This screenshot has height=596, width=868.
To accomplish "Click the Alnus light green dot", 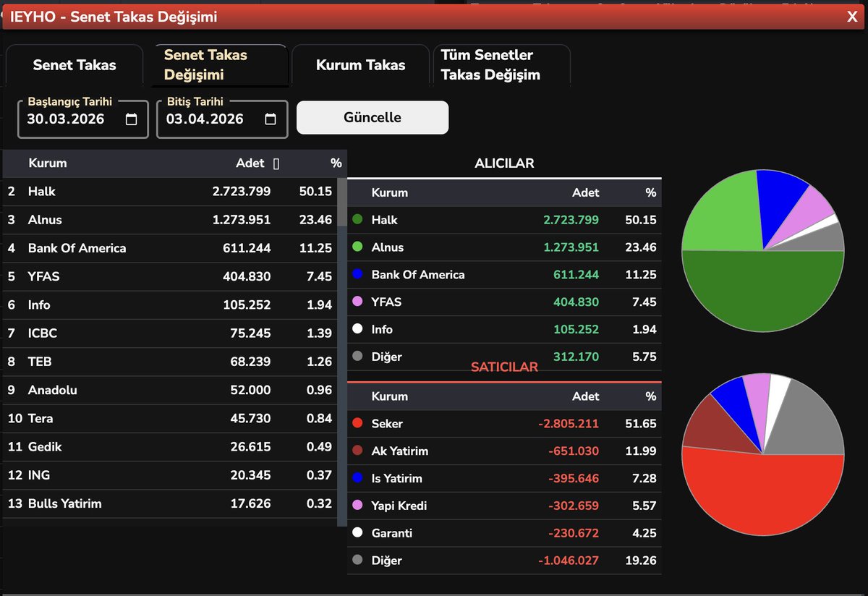I will pyautogui.click(x=357, y=247).
